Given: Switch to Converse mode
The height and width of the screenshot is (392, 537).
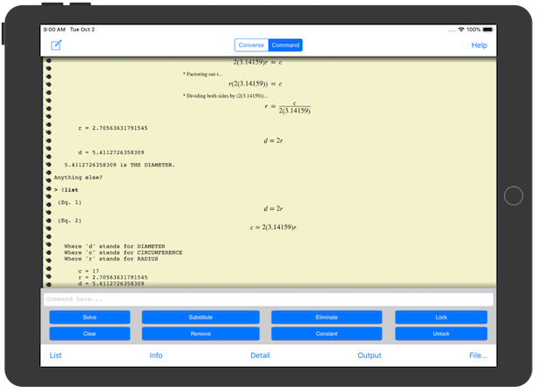Looking at the screenshot, I should tap(251, 45).
